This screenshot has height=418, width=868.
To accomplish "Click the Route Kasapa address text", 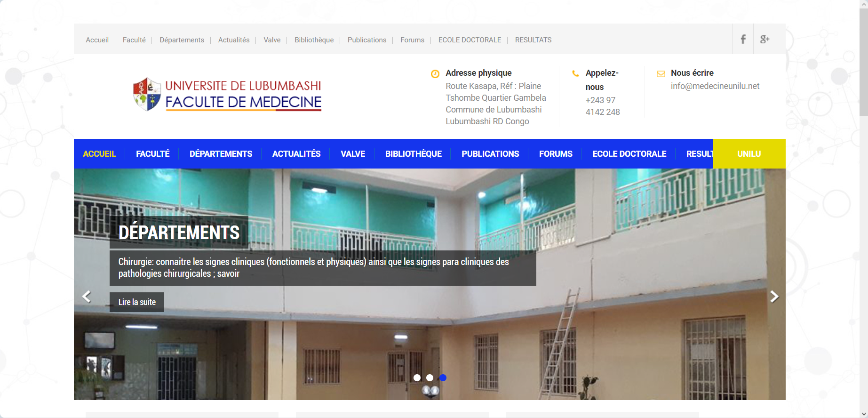I will click(x=496, y=104).
